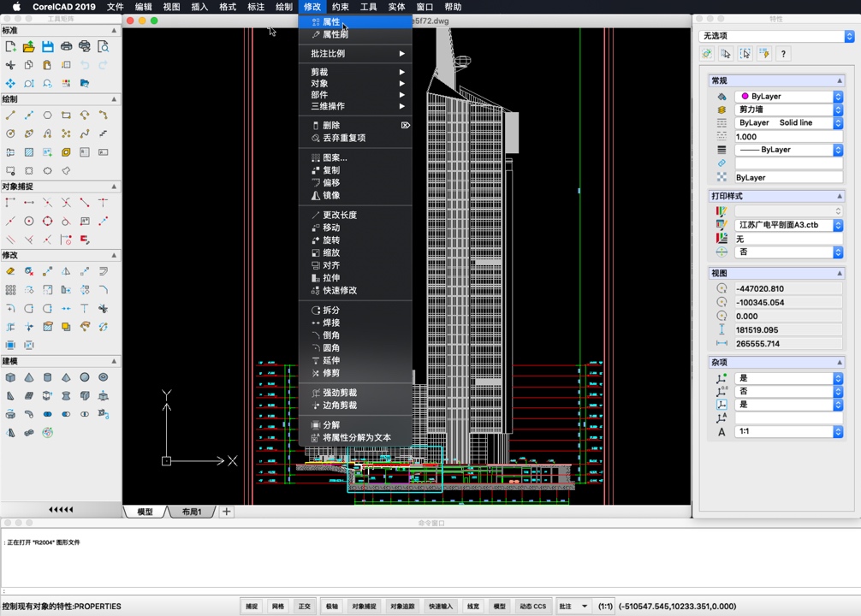Open the layer dropdown showing 剪力墙
The image size is (861, 616).
point(839,109)
